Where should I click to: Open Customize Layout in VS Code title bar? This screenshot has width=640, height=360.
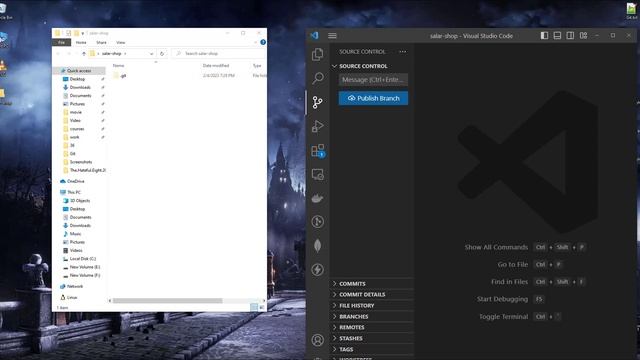click(x=583, y=36)
